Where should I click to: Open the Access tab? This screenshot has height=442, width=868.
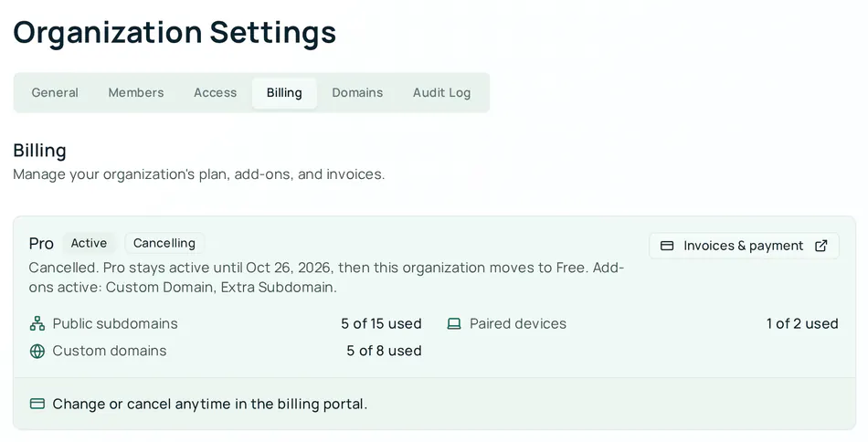click(x=216, y=93)
